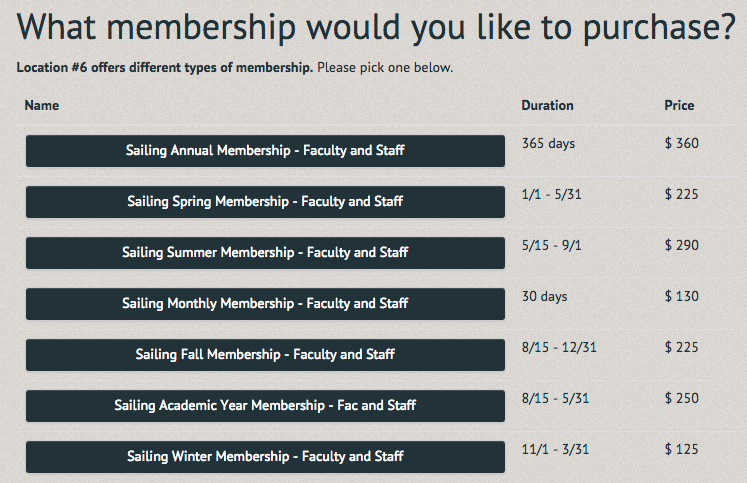Image resolution: width=747 pixels, height=483 pixels.
Task: Pick Sailing Winter Membership - Faculty and Staff
Action: point(265,457)
